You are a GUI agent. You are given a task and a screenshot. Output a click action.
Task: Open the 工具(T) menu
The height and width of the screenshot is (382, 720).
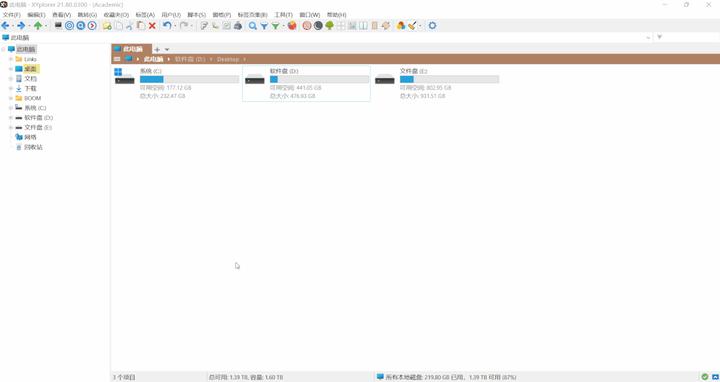(283, 15)
